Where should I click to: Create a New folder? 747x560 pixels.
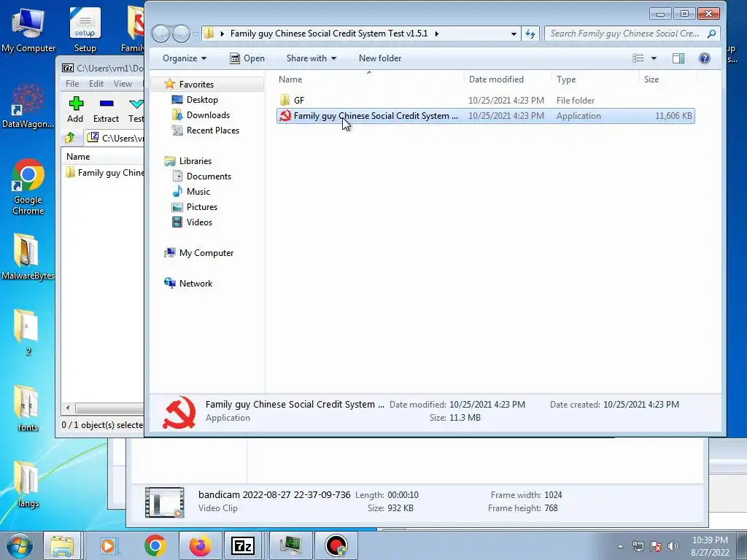[x=379, y=58]
